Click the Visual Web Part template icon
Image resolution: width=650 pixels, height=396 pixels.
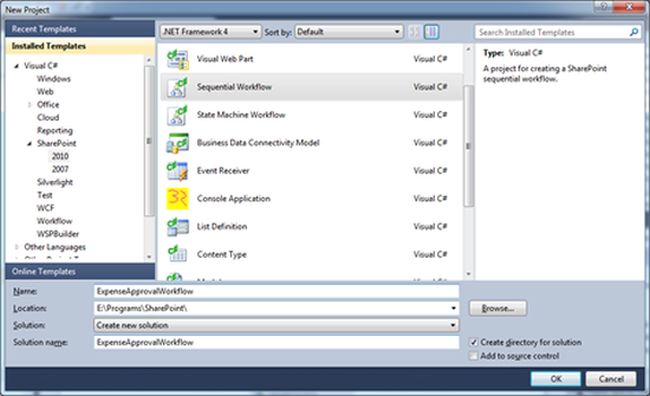(177, 59)
